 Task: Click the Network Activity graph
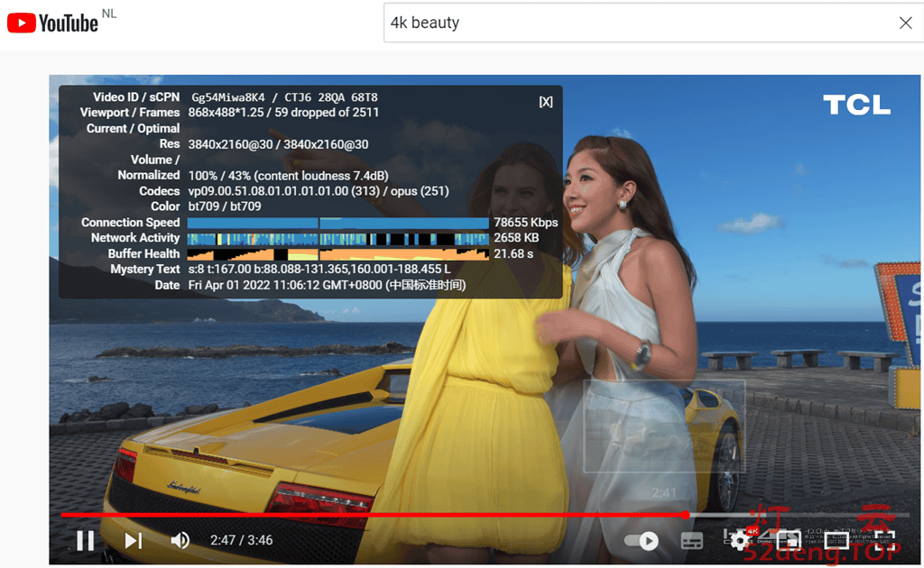click(338, 238)
